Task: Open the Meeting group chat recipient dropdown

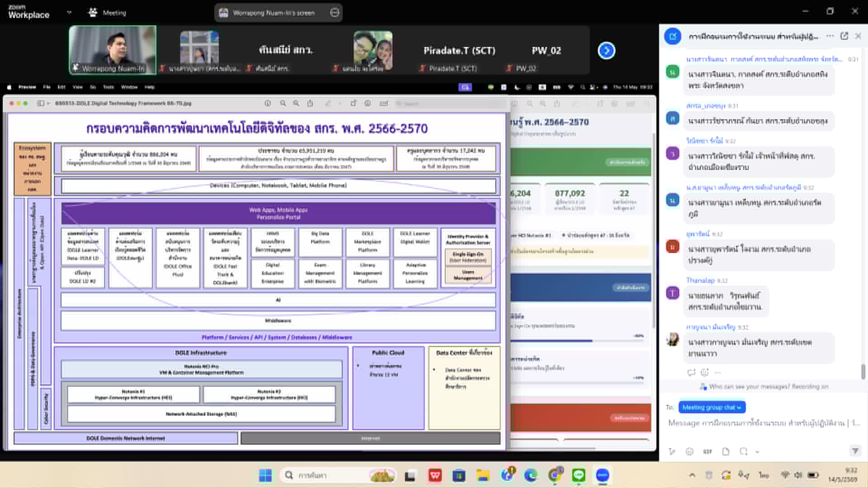Action: 712,407
